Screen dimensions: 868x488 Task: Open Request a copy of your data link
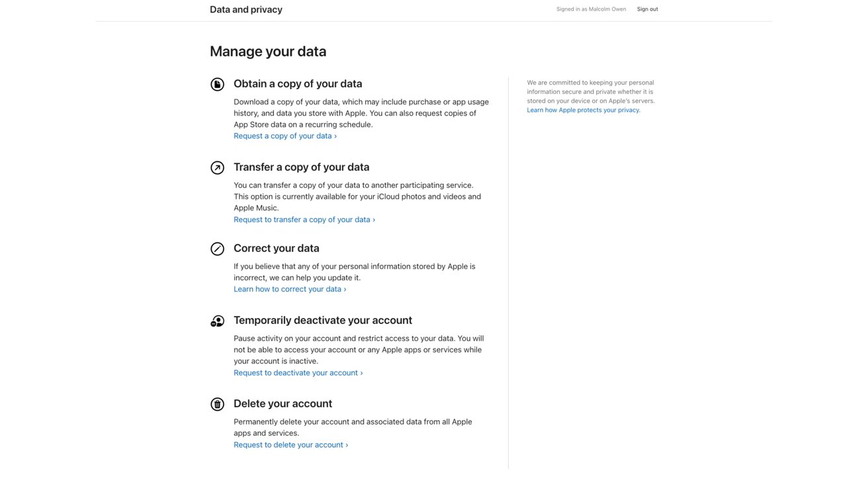click(285, 136)
